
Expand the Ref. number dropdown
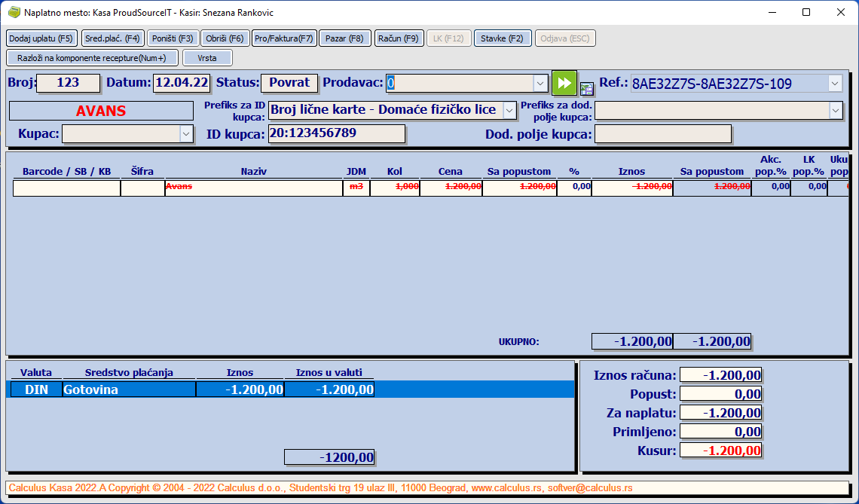point(835,83)
